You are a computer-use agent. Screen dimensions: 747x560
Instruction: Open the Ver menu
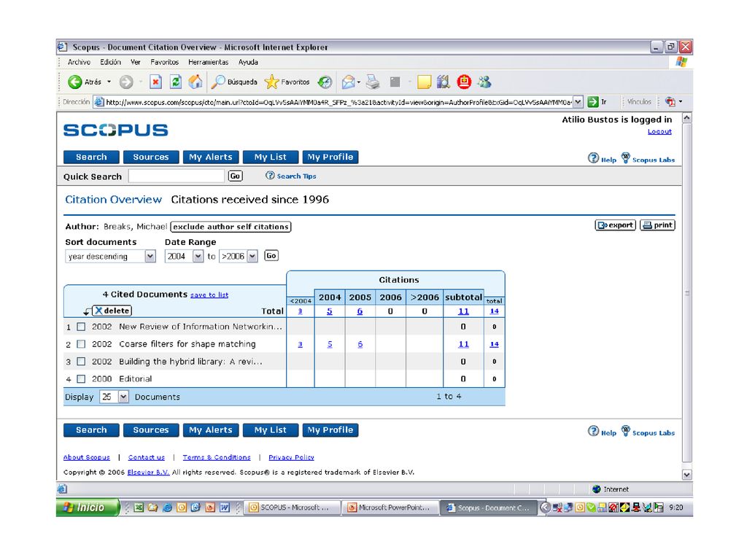click(x=136, y=62)
